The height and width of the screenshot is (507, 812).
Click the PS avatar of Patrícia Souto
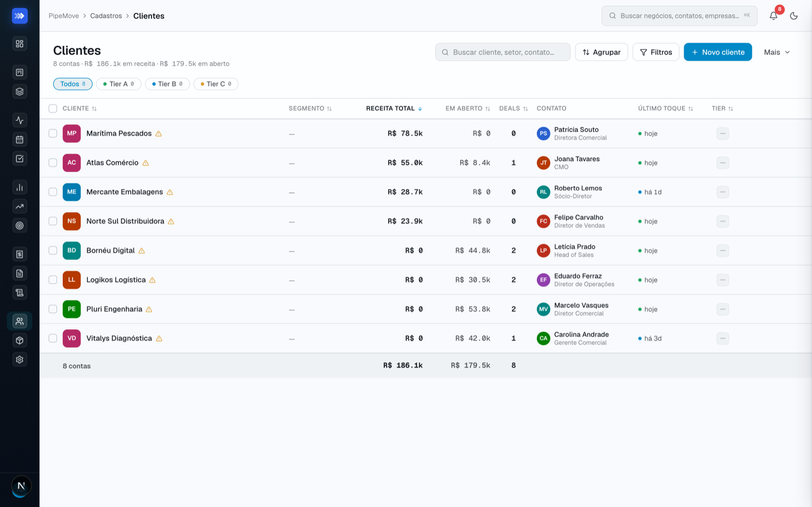click(x=543, y=133)
